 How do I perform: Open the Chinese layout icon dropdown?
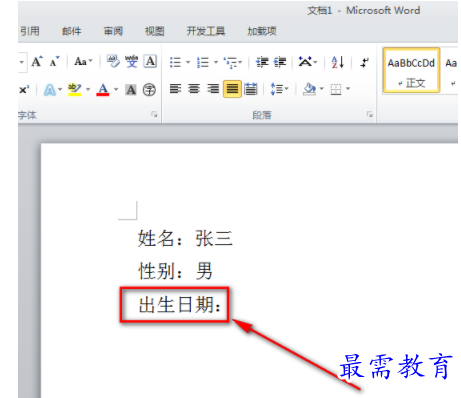point(308,62)
